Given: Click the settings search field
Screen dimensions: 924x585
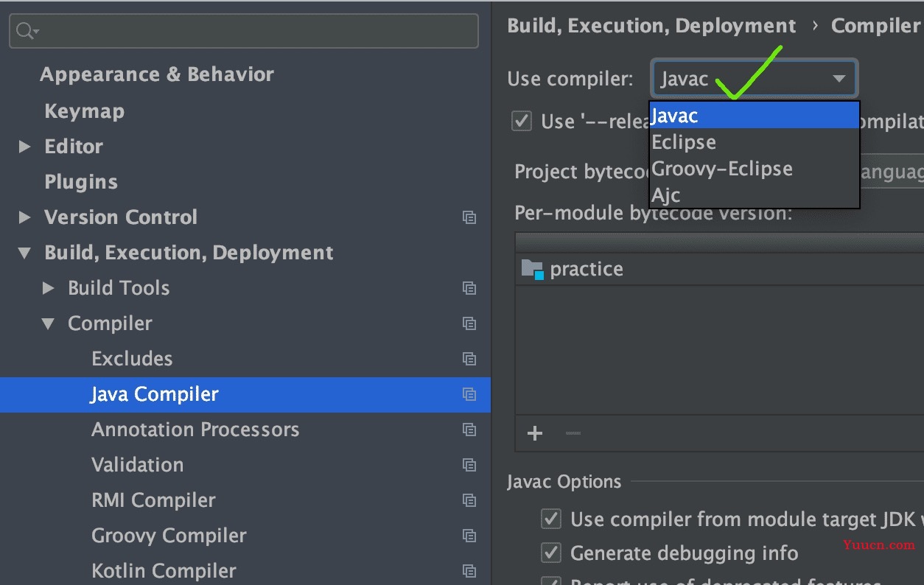Looking at the screenshot, I should 243,31.
